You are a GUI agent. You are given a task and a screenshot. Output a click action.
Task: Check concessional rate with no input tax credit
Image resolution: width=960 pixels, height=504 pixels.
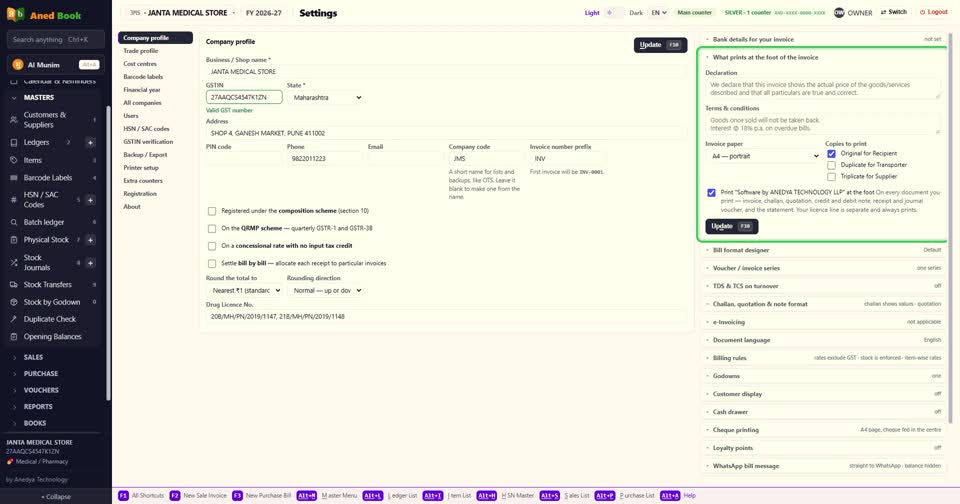(x=212, y=246)
